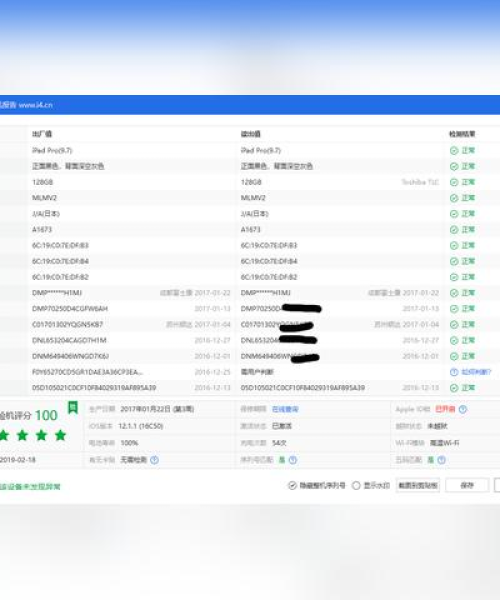Click check icon in the C01701302 row

click(454, 325)
